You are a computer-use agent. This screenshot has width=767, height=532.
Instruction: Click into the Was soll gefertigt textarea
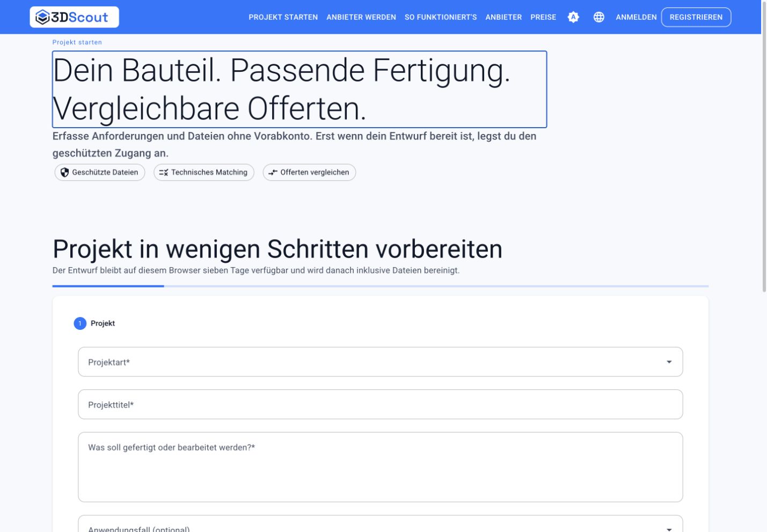point(381,467)
